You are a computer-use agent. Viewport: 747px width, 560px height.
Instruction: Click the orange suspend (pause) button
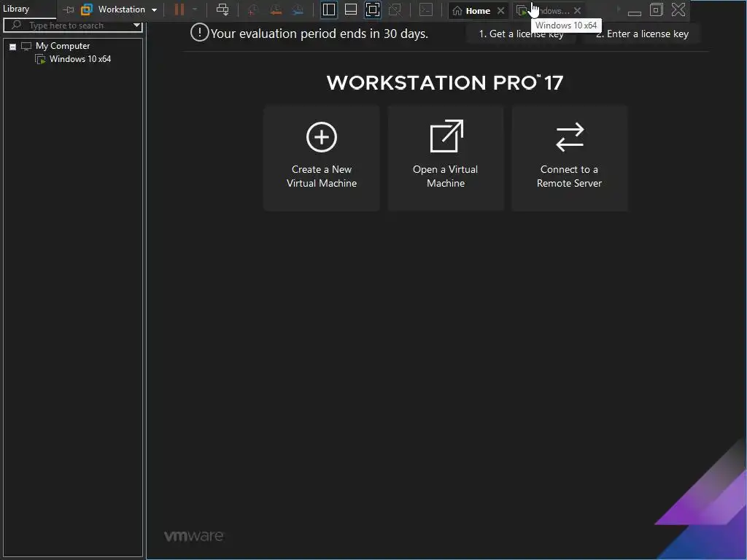179,9
